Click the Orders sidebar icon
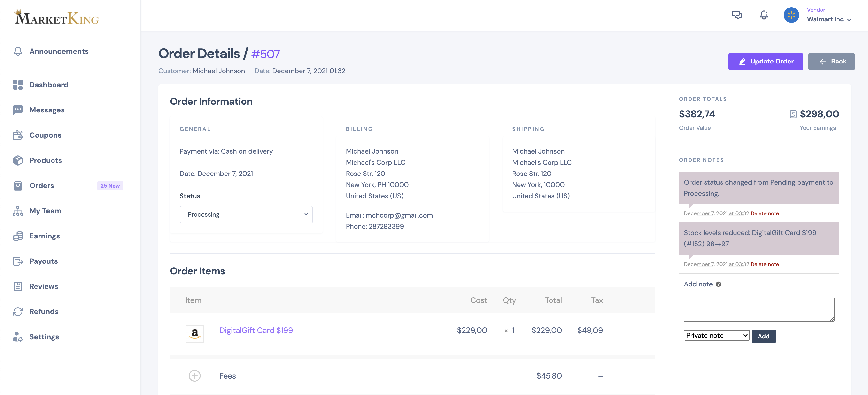 (18, 186)
